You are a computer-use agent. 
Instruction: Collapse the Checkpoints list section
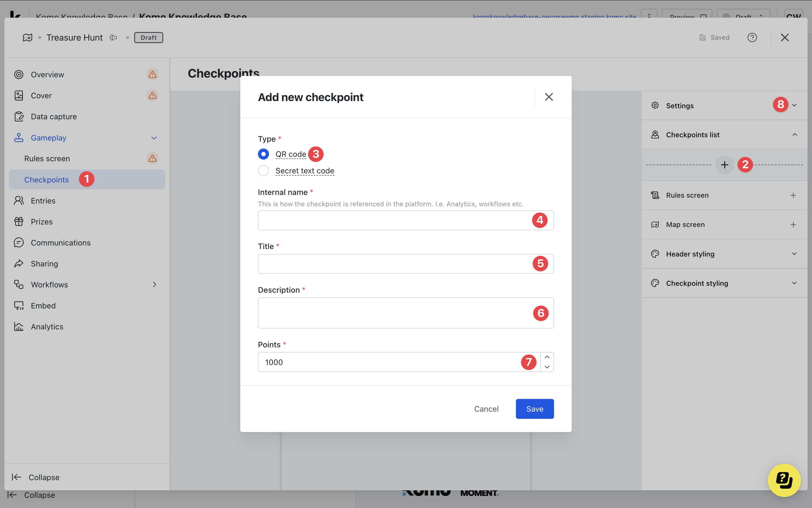[x=794, y=135]
